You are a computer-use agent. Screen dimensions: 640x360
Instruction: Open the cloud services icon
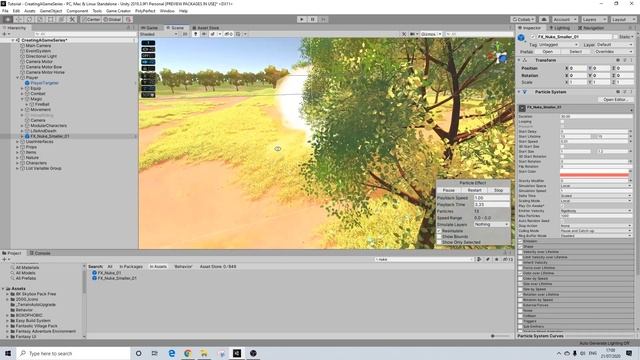(x=544, y=19)
